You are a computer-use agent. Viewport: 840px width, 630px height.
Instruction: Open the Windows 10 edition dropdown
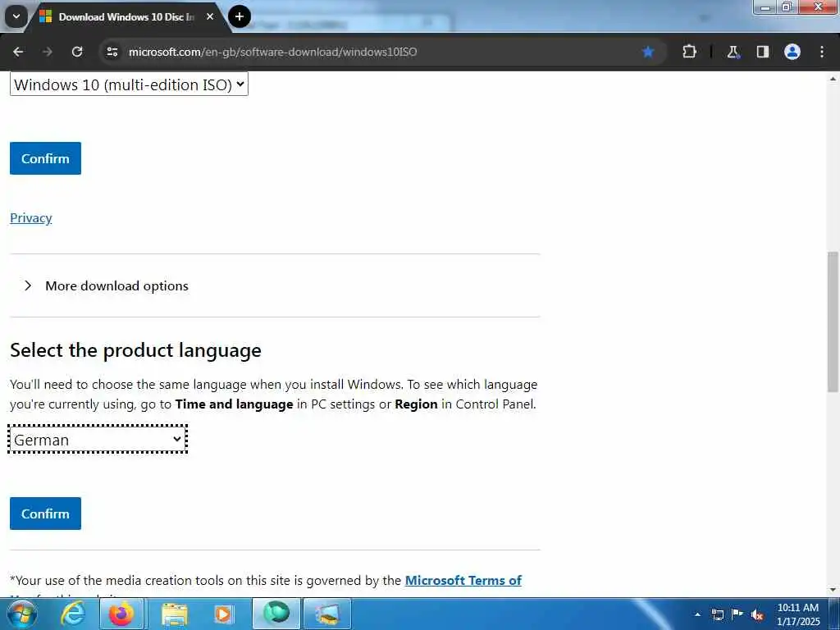pos(129,84)
